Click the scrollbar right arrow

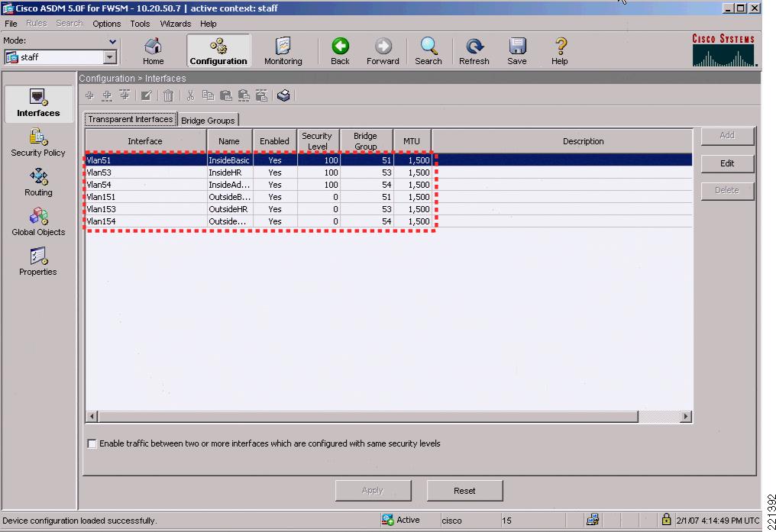685,416
